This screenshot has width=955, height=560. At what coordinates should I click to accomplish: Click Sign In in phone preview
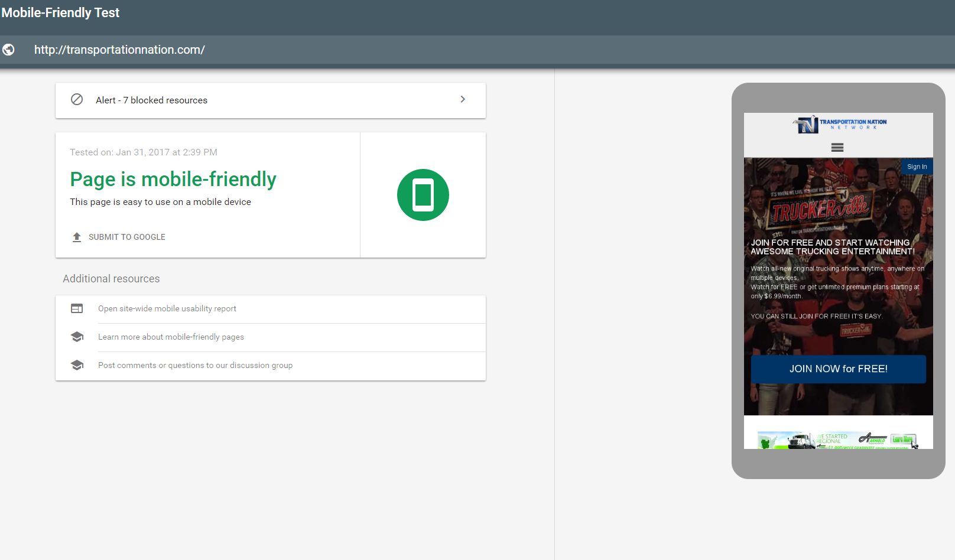[917, 167]
